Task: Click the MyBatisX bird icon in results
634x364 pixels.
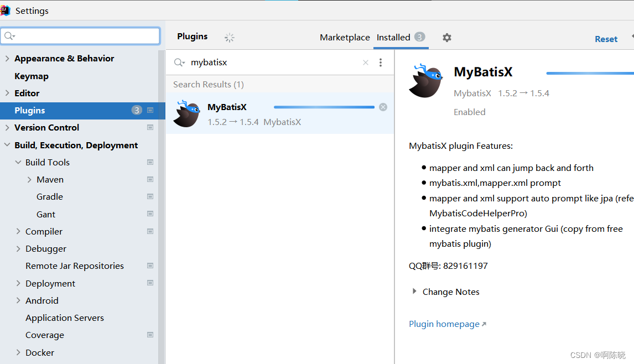Action: click(187, 113)
